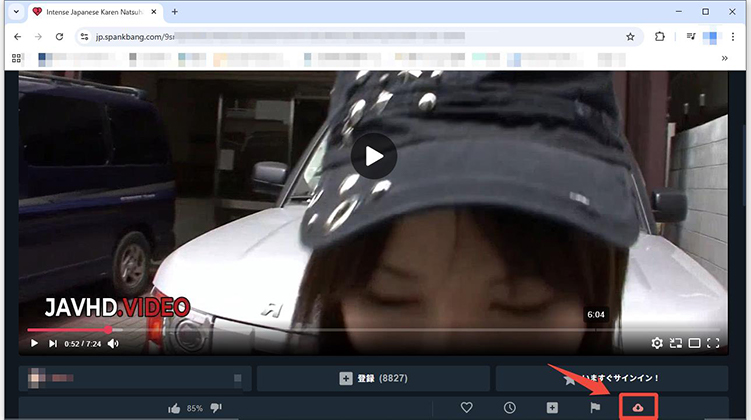Enter fullscreen mode in the video player
Screen dimensions: 751x420
(713, 343)
